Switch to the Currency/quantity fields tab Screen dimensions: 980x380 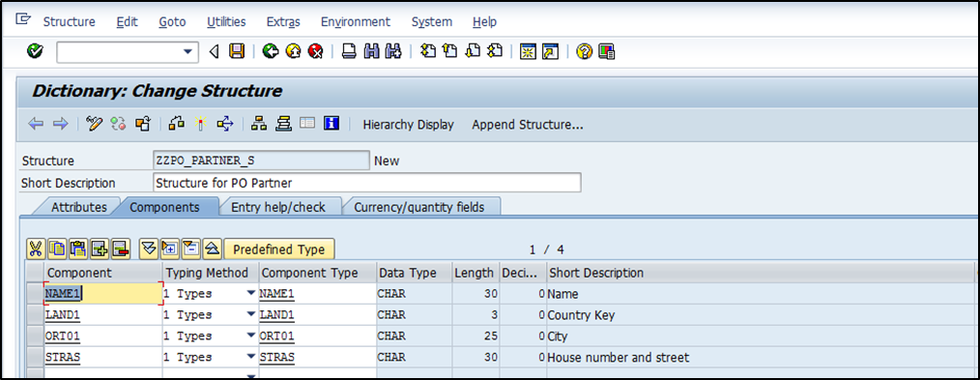click(x=419, y=207)
